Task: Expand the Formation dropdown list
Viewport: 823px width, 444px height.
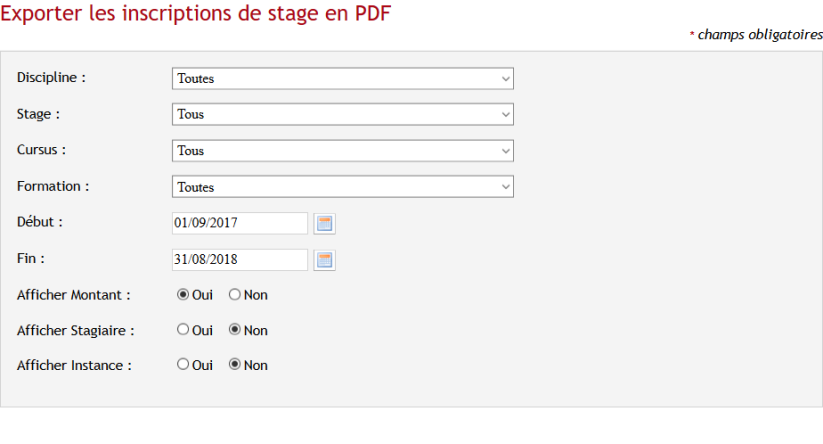Action: pos(343,187)
